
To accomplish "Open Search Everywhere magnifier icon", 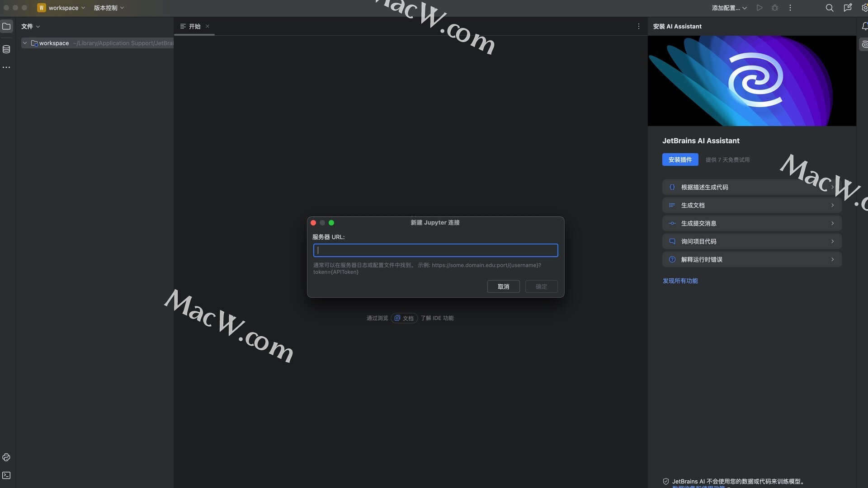I will [830, 8].
